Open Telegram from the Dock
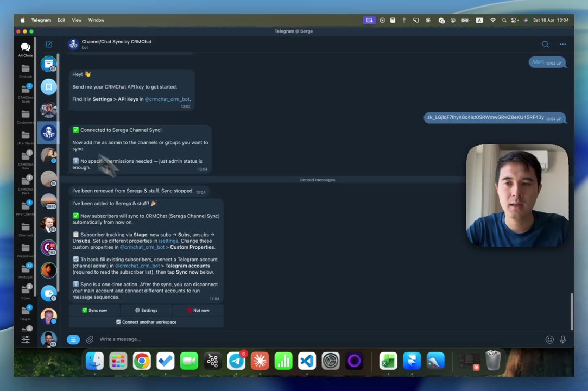 236,361
